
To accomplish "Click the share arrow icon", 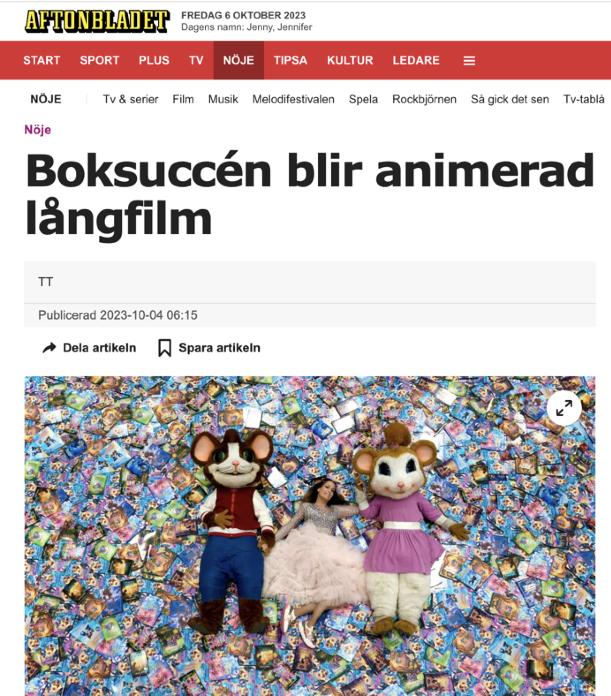I will pos(49,348).
